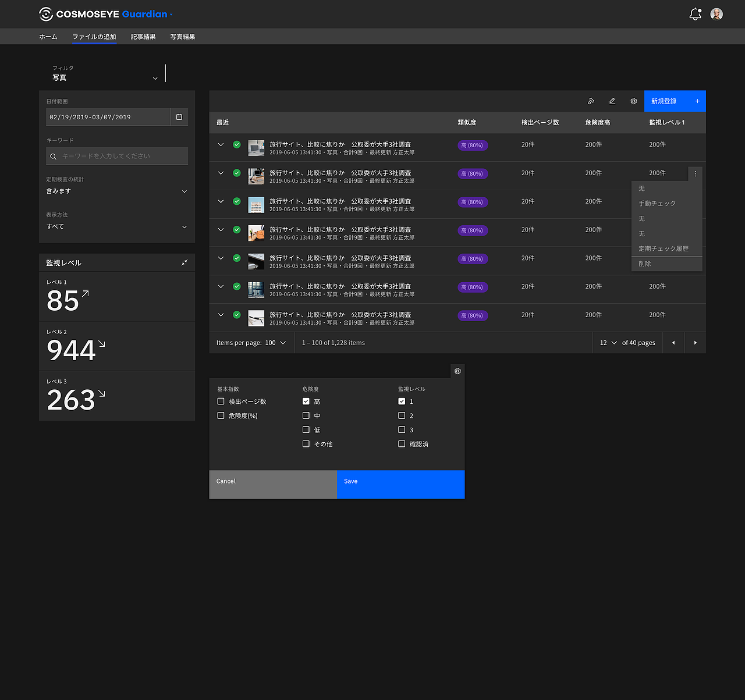Click the downward arrow beside 263
Screen dimensions: 745x700
[102, 393]
